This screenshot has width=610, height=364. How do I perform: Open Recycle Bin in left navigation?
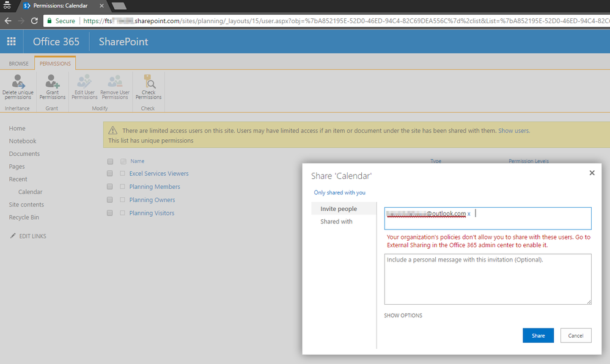point(24,217)
